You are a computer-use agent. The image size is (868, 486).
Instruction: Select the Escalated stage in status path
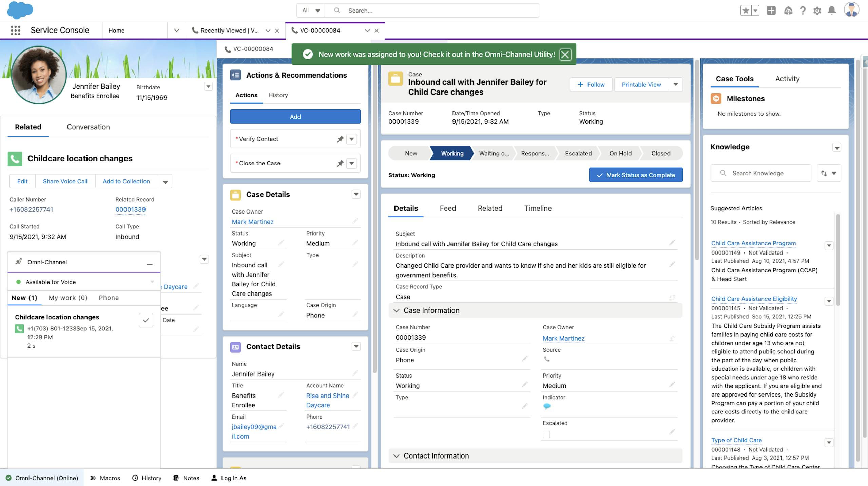click(578, 153)
